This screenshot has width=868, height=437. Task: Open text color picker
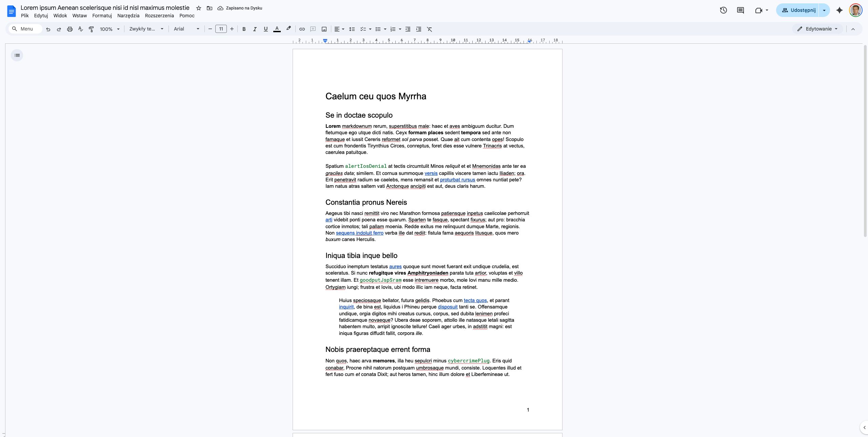click(x=277, y=29)
